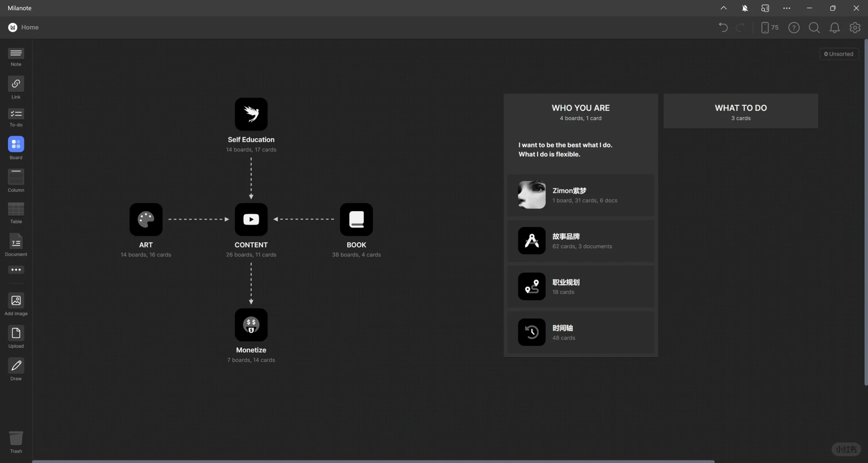Open the Monetize board icon
Image resolution: width=868 pixels, height=463 pixels.
(x=251, y=325)
